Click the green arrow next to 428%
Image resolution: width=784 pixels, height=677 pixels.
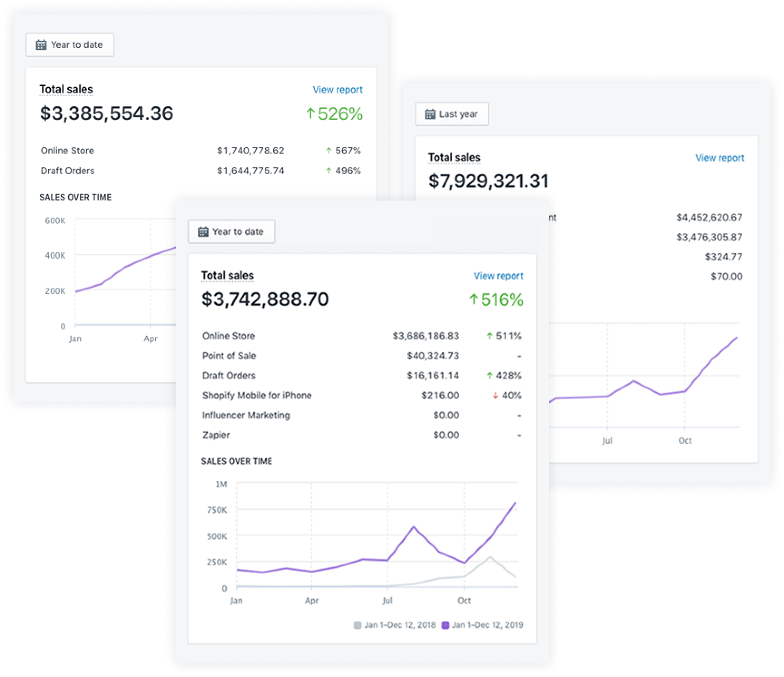[x=489, y=376]
